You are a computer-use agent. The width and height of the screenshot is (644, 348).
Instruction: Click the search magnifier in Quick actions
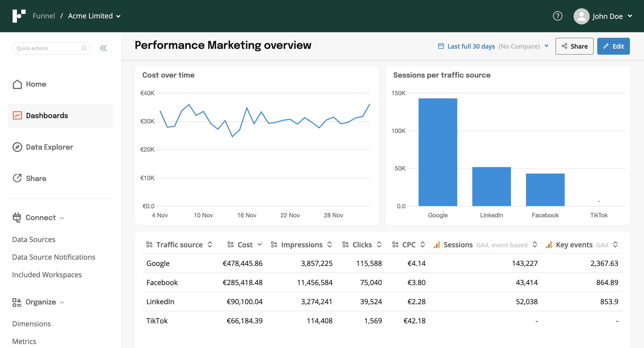pos(84,48)
